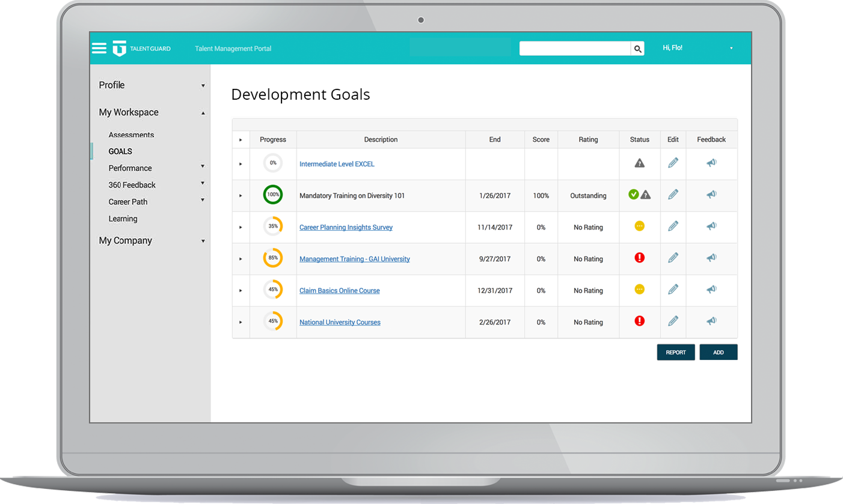Sort table by the Rating column header
843x504 pixels.
(x=588, y=139)
